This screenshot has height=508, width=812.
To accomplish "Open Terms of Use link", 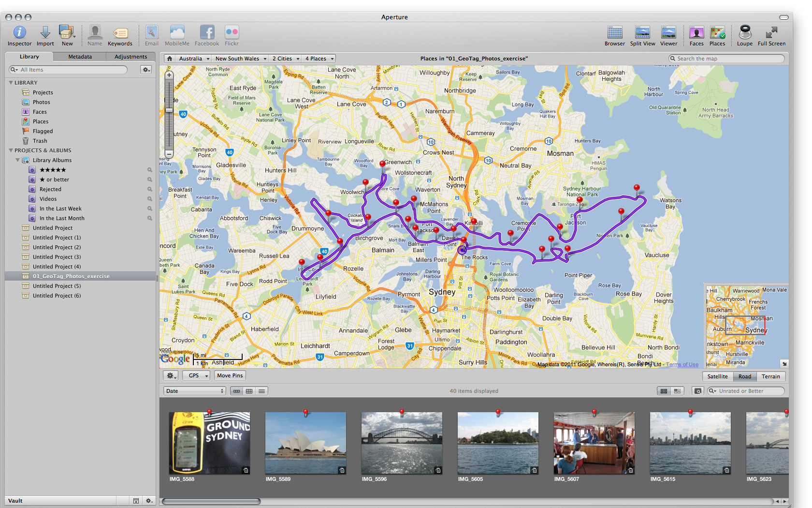I will [682, 365].
